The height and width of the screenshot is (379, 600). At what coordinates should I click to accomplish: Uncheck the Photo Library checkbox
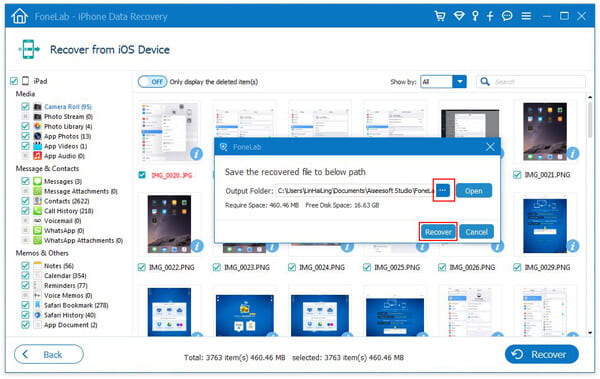click(x=25, y=126)
